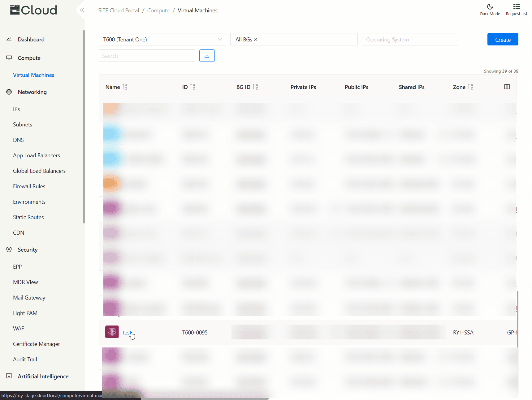Collapse the sidebar with the double-chevron icon

[82, 10]
